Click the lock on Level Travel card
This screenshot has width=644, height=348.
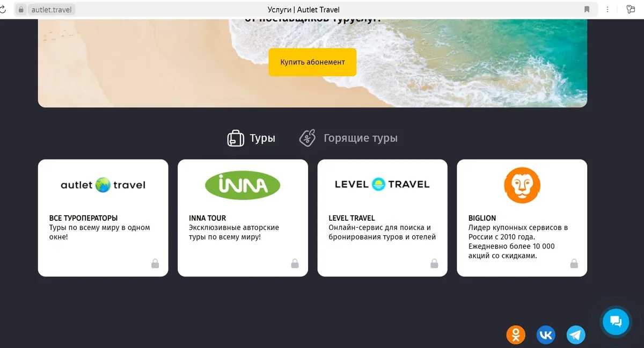(434, 263)
